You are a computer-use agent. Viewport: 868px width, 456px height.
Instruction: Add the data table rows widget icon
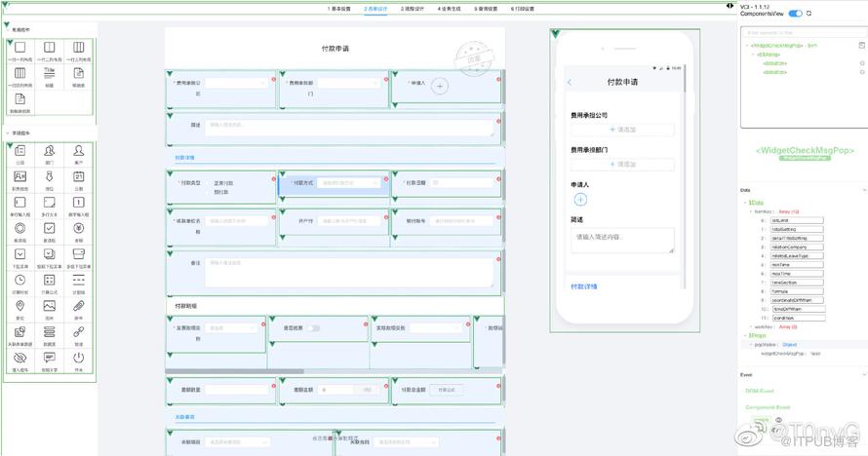tap(50, 331)
